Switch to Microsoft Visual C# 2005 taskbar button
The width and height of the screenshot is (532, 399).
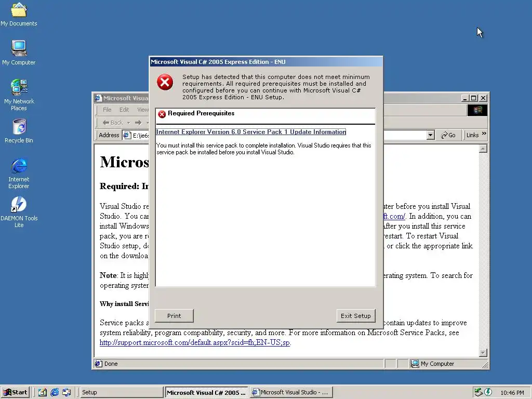pyautogui.click(x=206, y=392)
